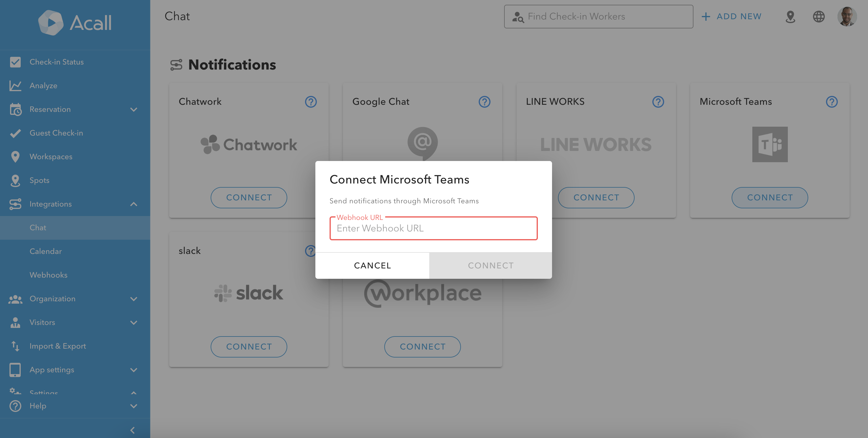Click CONNECT on the Workplace card
This screenshot has height=438, width=868.
(x=422, y=347)
